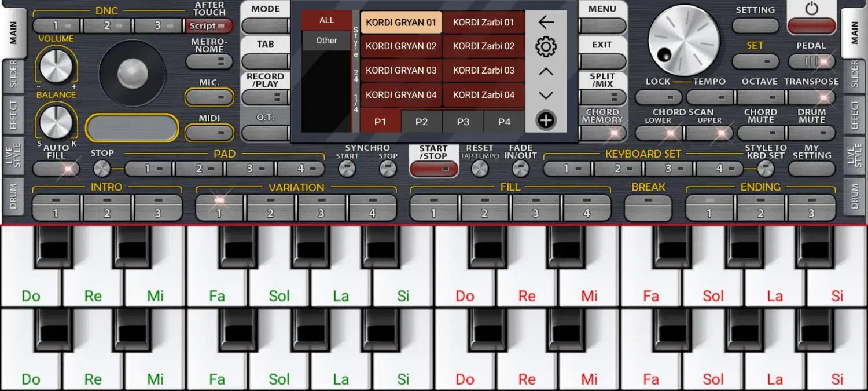
Task: Click the MODE button
Action: click(265, 26)
